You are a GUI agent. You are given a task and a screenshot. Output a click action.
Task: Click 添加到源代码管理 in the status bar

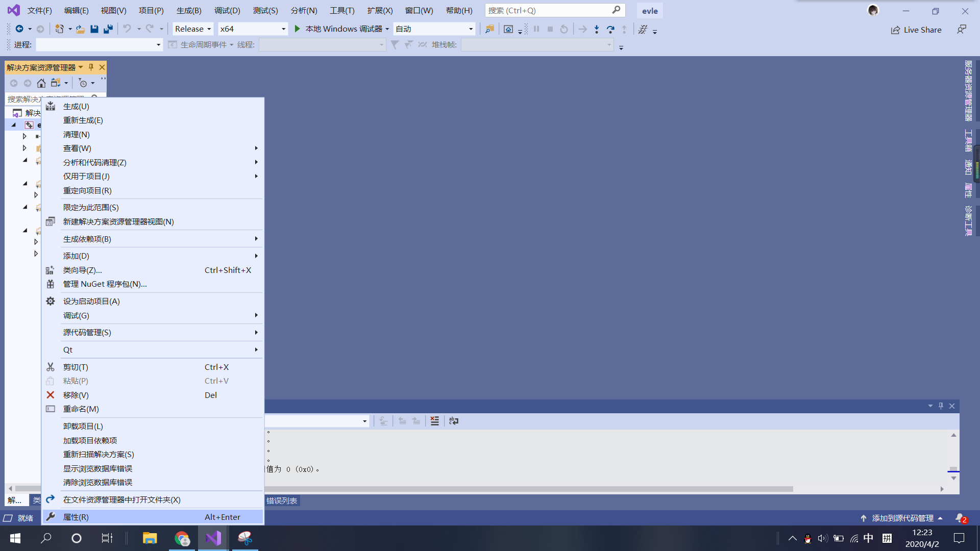coord(902,518)
